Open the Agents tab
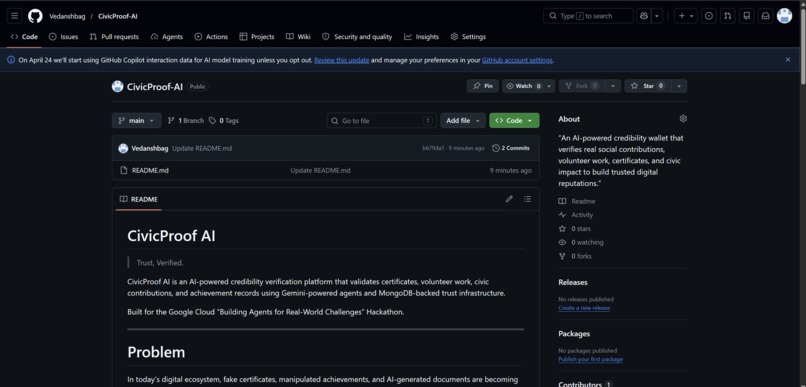This screenshot has height=387, width=806. click(167, 36)
